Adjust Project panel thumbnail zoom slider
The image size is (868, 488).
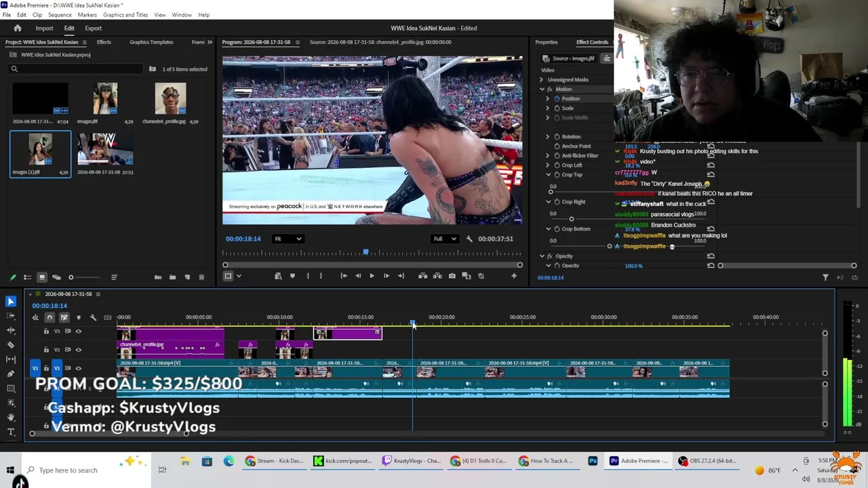(x=71, y=277)
